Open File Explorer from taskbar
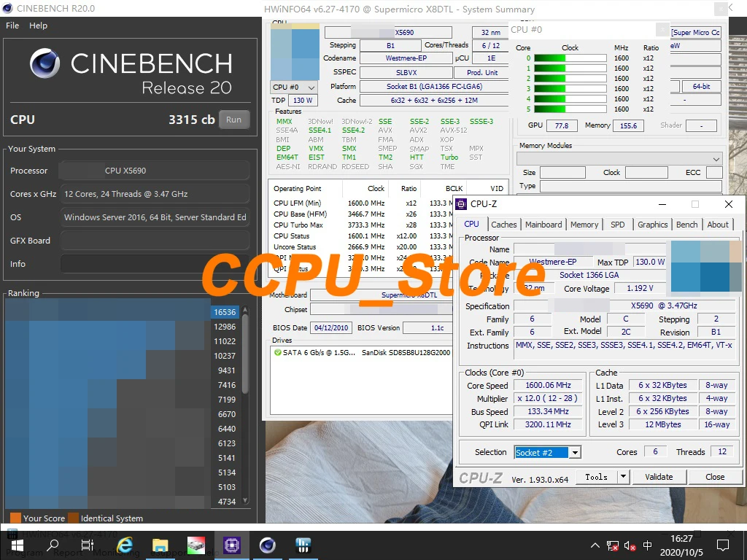Image resolution: width=747 pixels, height=560 pixels. 160,545
